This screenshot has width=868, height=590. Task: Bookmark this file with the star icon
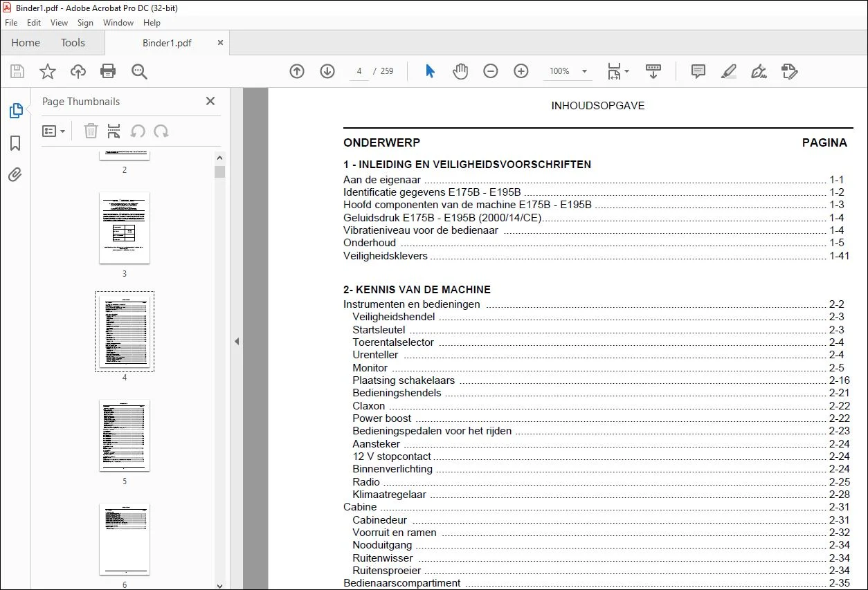point(48,71)
